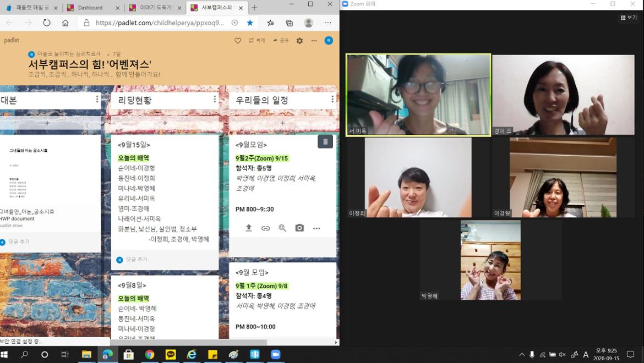Click the 공유 share button
This screenshot has height=363, width=644.
[281, 41]
